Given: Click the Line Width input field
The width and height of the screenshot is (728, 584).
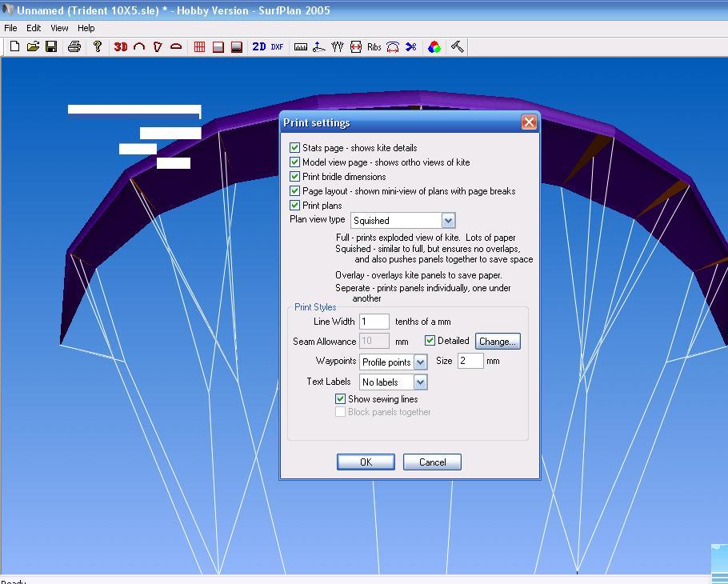Looking at the screenshot, I should coord(374,322).
